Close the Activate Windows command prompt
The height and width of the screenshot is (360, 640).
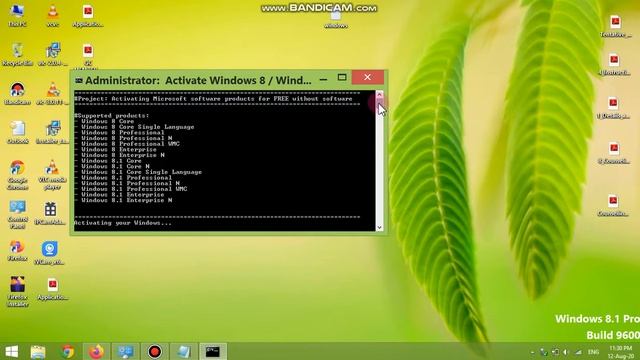pos(367,77)
